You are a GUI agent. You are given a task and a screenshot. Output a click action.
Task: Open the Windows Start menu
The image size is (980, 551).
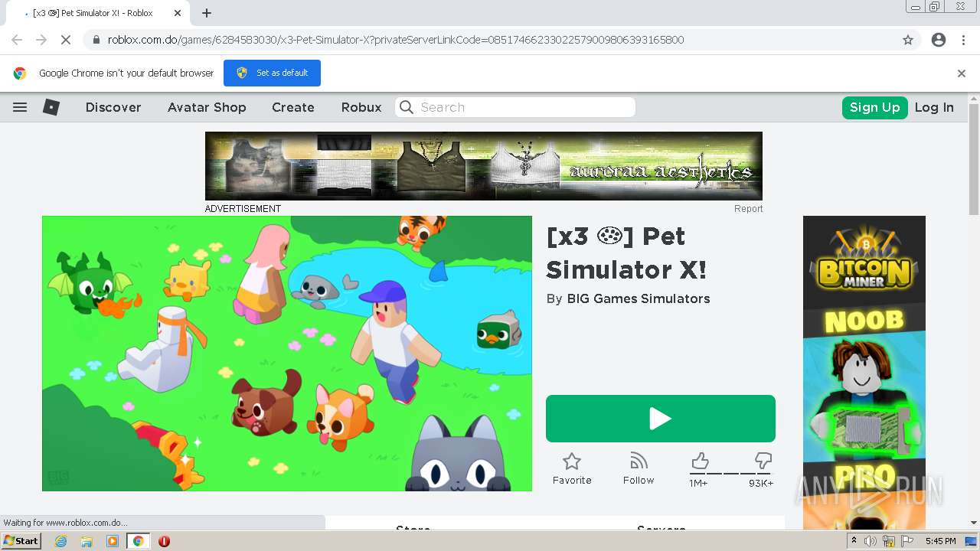(x=21, y=541)
